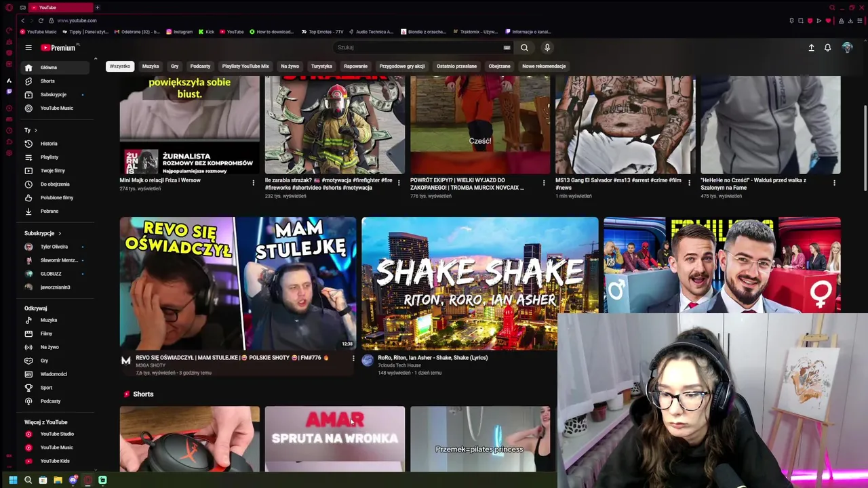
Task: Select the Przygodowe gry akcji chip
Action: click(x=402, y=66)
